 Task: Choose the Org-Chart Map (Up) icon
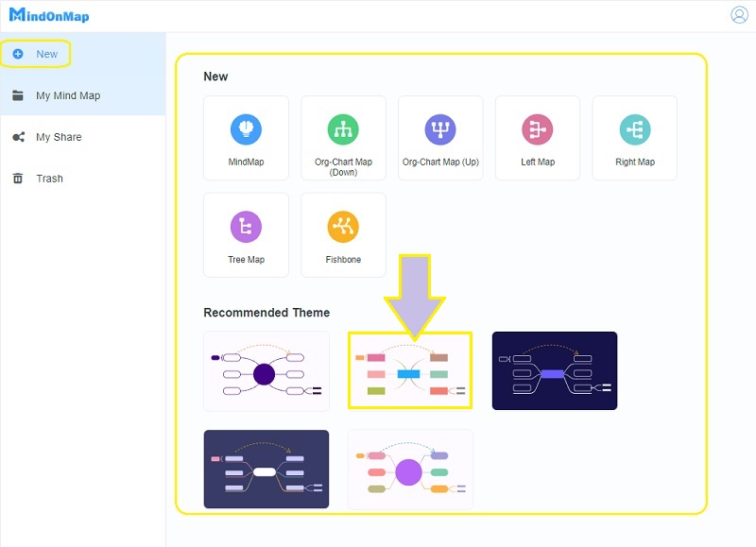coord(440,129)
